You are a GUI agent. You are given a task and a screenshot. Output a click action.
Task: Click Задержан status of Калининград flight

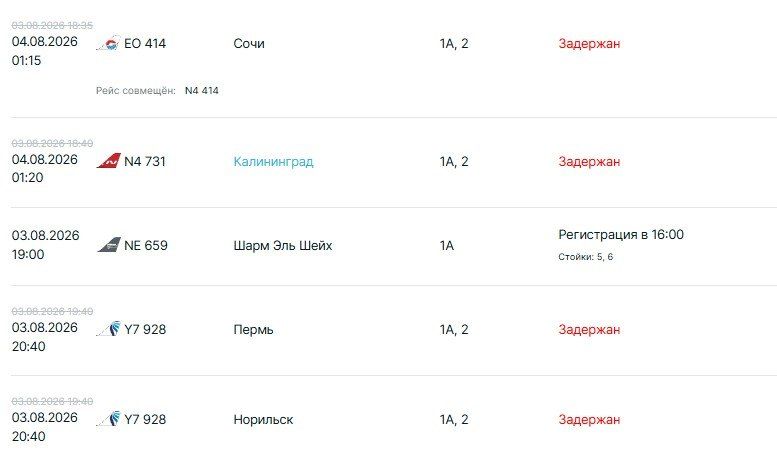(x=589, y=162)
